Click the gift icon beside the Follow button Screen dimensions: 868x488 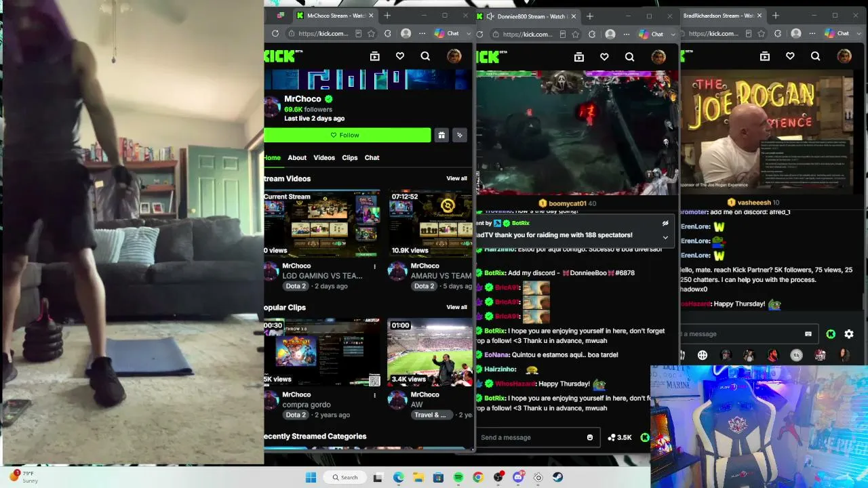click(441, 135)
